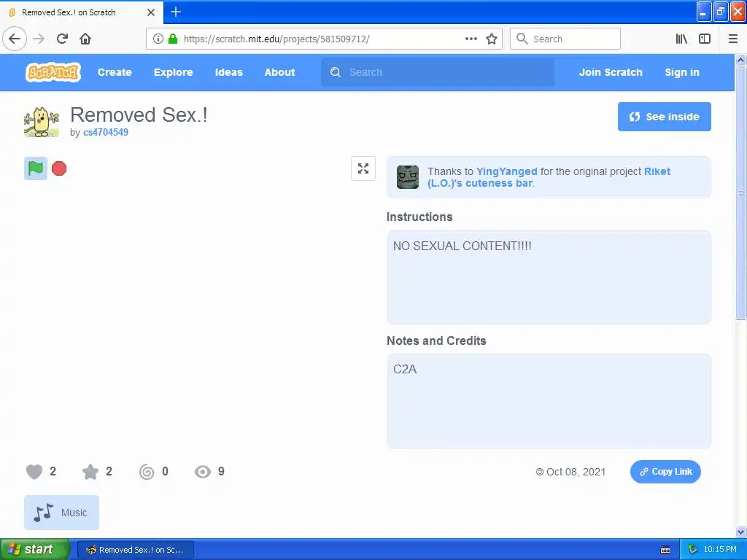Screen dimensions: 747x560
Task: Click the 'Oct 08, 2021' date text
Action: click(x=576, y=472)
